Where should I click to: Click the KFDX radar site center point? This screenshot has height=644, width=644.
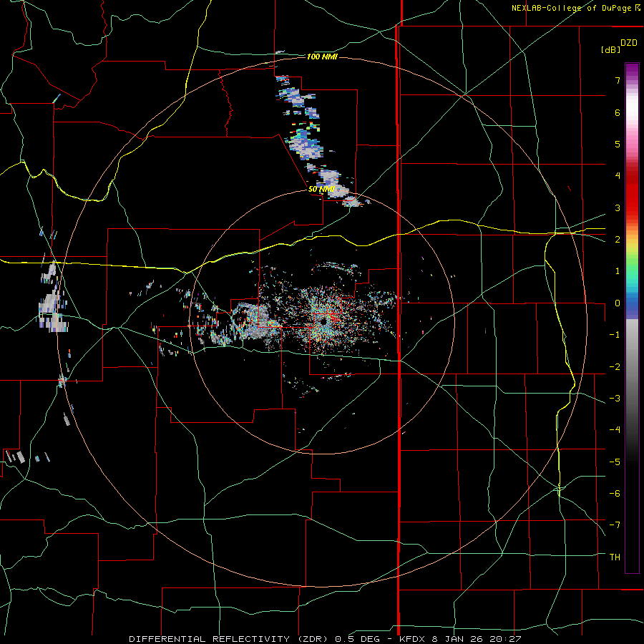(323, 321)
